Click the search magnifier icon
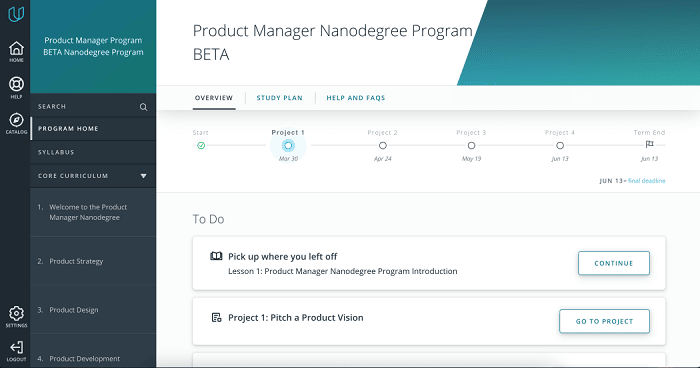700x368 pixels. pos(143,107)
